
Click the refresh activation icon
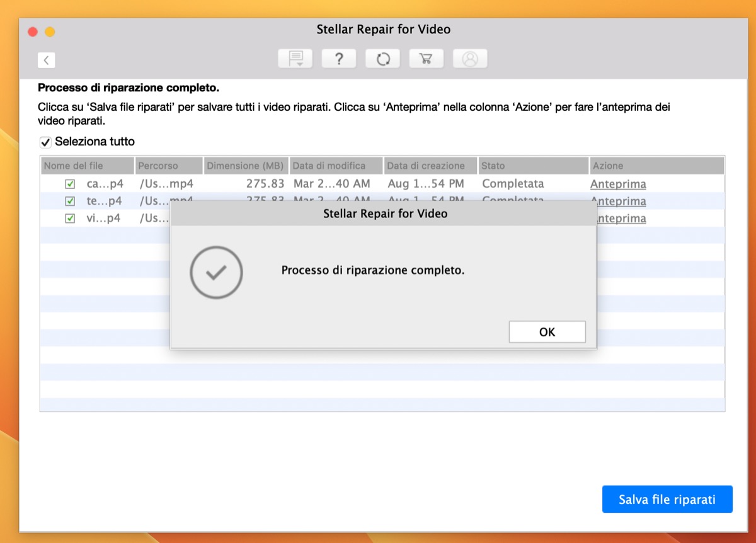coord(382,58)
